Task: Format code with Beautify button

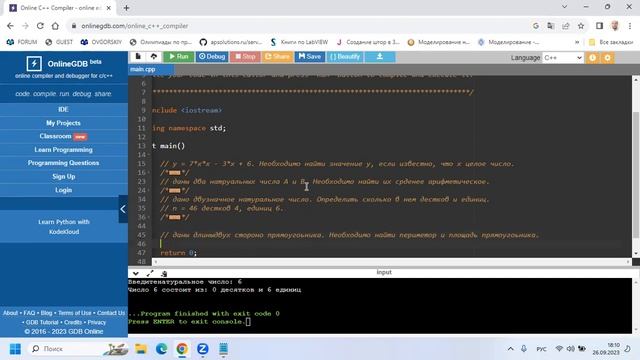Action: [x=345, y=57]
